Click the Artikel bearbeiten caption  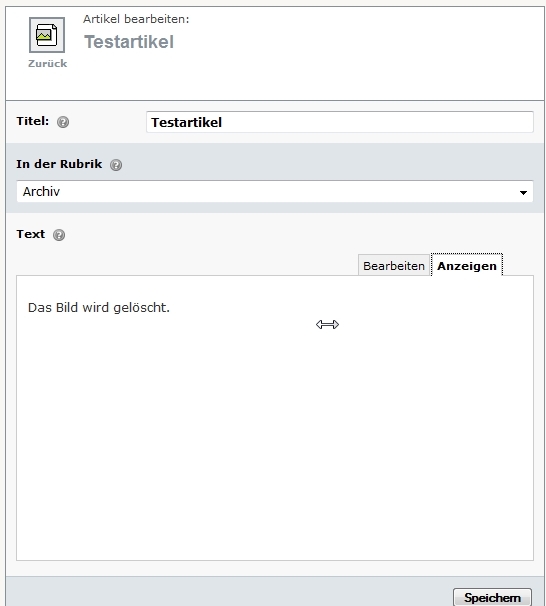click(x=136, y=19)
